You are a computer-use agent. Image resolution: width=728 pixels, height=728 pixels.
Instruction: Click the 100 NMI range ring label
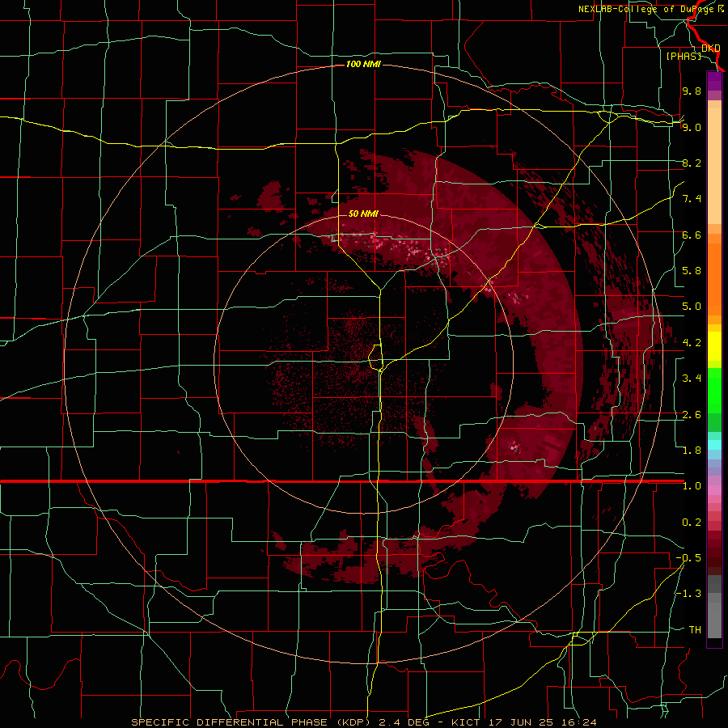(x=363, y=64)
